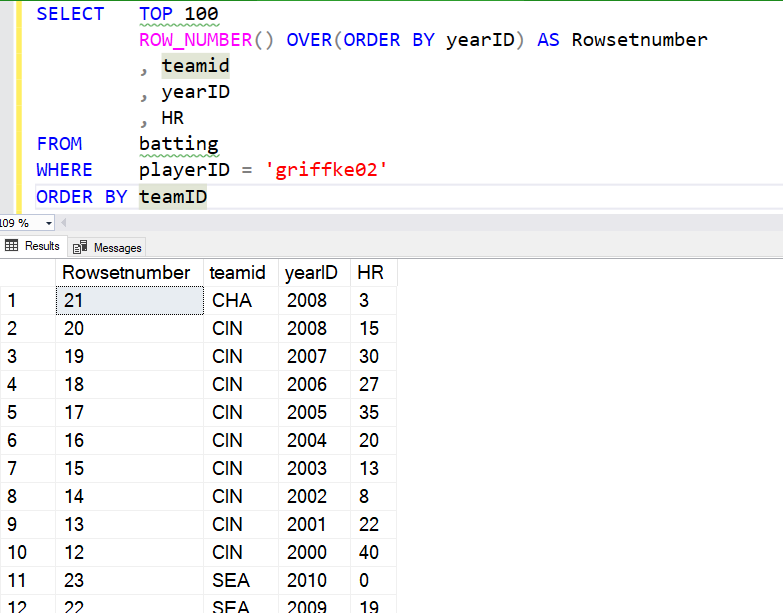Click the yearID column header
Screen dimensions: 783x613
312,272
